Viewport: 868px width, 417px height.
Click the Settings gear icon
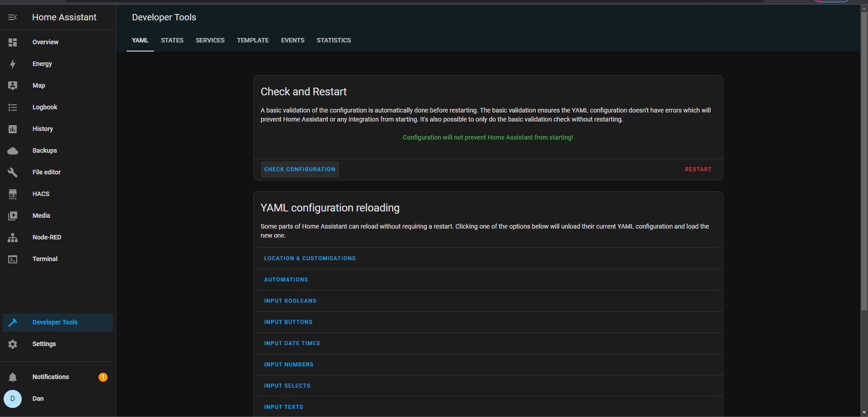click(13, 344)
